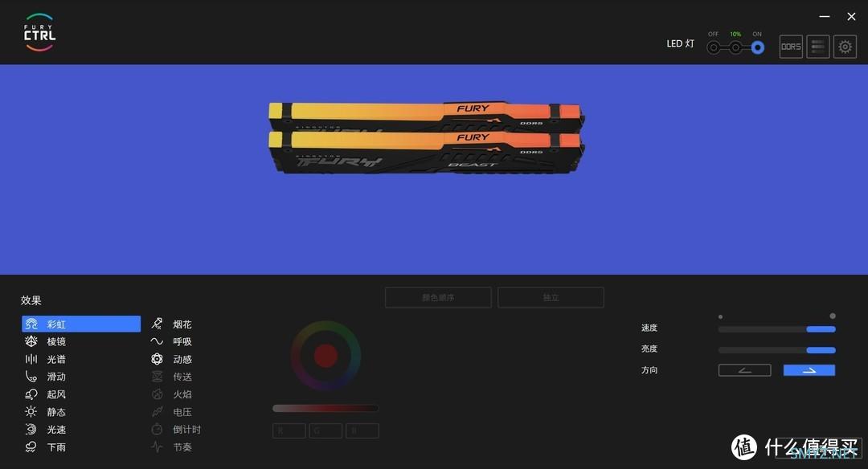Set direction to left arrow
Image resolution: width=868 pixels, height=469 pixels.
pos(744,370)
